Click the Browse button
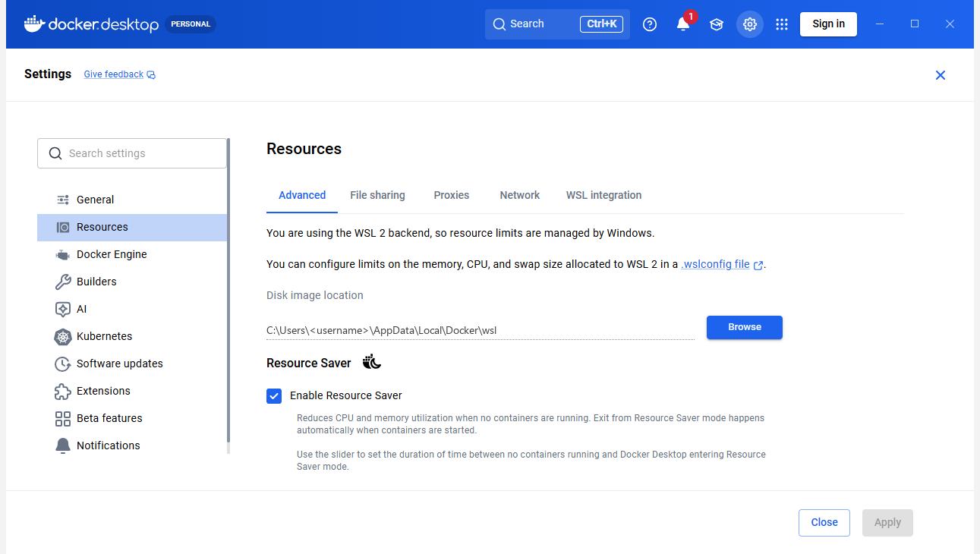 [745, 327]
